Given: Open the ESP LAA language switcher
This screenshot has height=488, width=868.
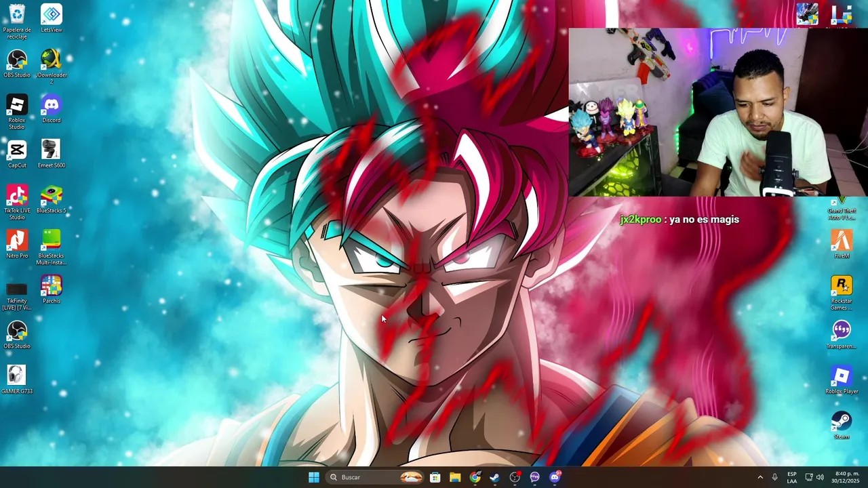Looking at the screenshot, I should (792, 477).
